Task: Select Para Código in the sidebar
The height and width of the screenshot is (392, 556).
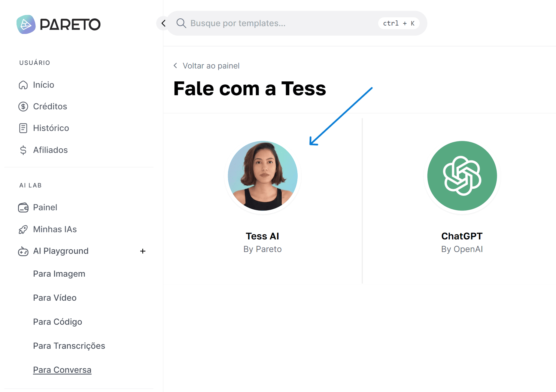Action: coord(57,322)
